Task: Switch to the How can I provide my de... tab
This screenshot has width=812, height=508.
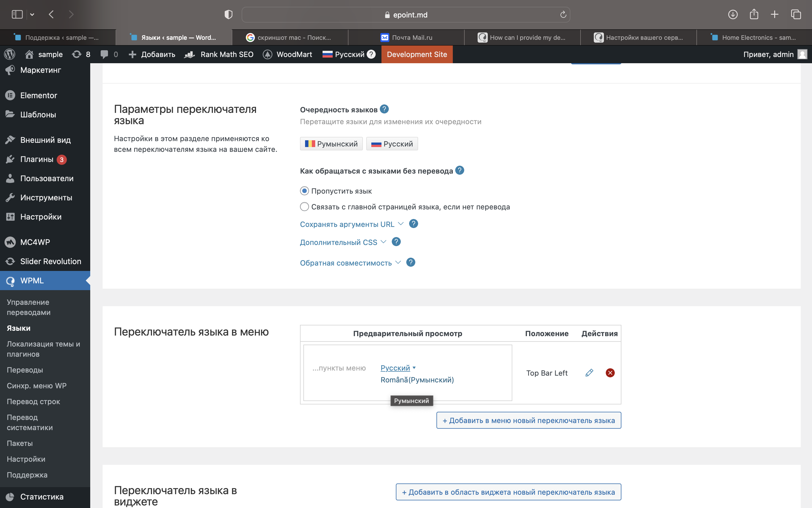Action: click(x=522, y=38)
